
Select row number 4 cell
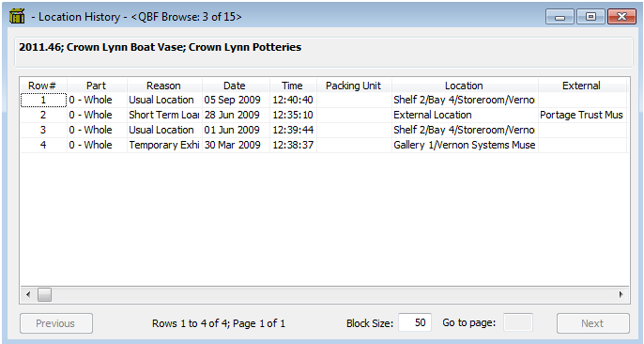43,145
